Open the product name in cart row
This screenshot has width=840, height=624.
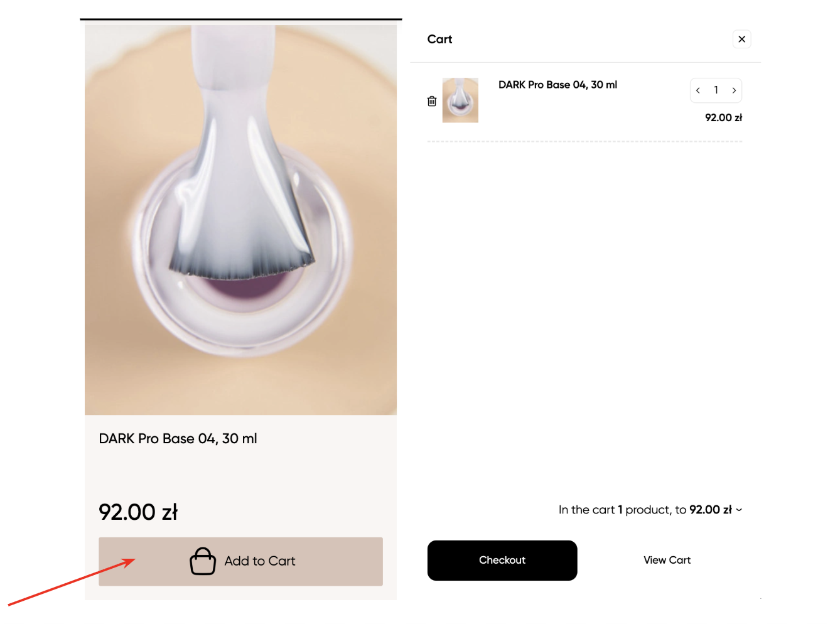click(x=557, y=85)
